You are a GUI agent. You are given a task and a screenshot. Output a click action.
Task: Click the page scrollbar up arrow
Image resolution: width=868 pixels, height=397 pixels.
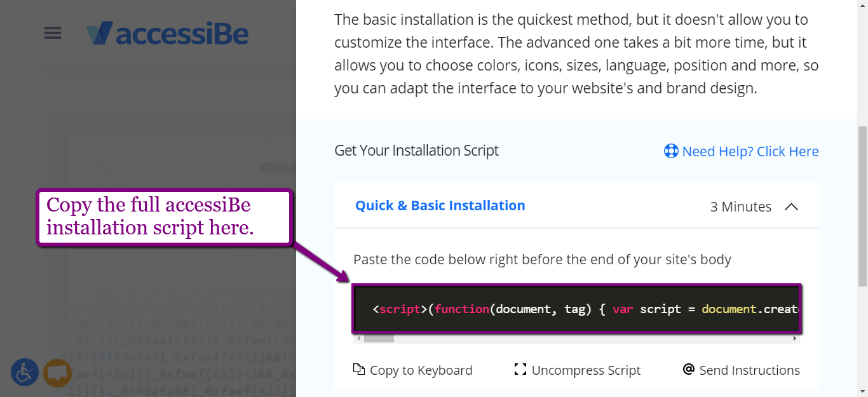click(x=862, y=5)
